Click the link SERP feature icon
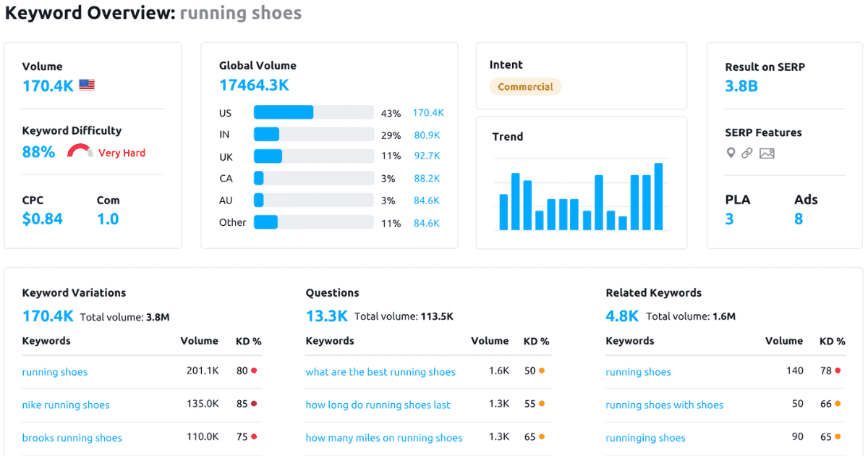Viewport: 868px width, 456px height. tap(747, 153)
